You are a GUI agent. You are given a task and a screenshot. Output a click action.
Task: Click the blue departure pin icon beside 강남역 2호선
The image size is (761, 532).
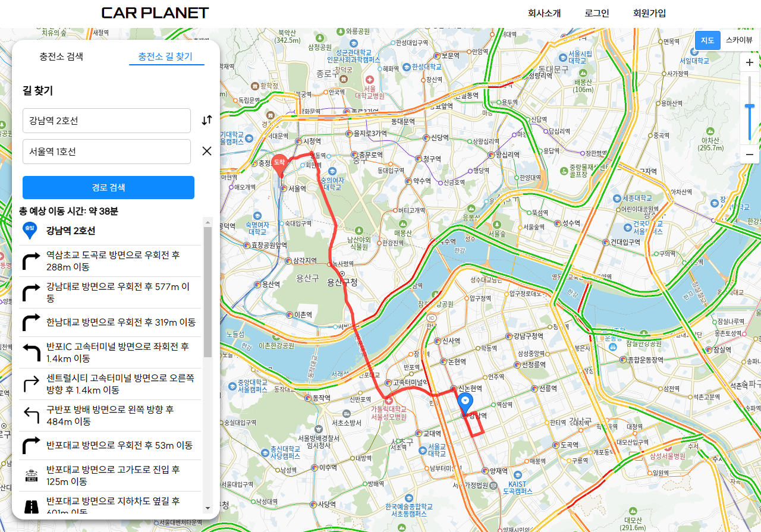[29, 231]
